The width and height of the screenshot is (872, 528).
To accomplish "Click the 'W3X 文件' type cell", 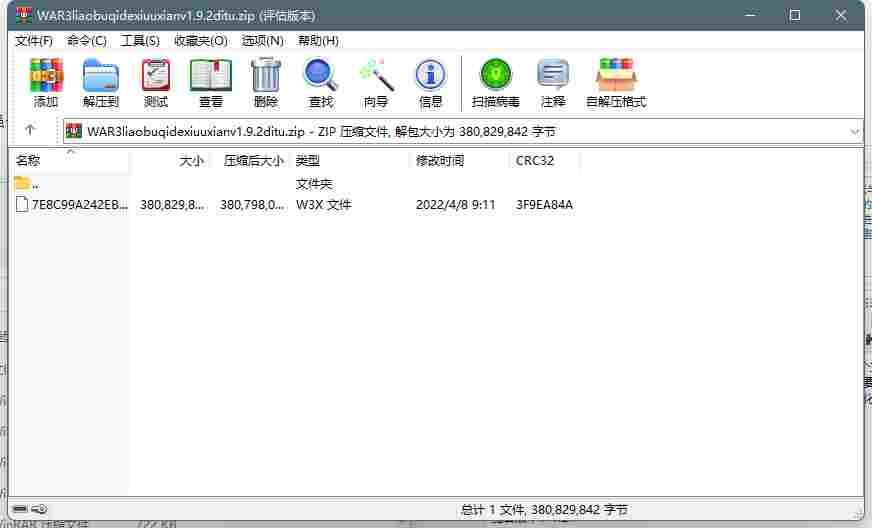I will [x=324, y=205].
